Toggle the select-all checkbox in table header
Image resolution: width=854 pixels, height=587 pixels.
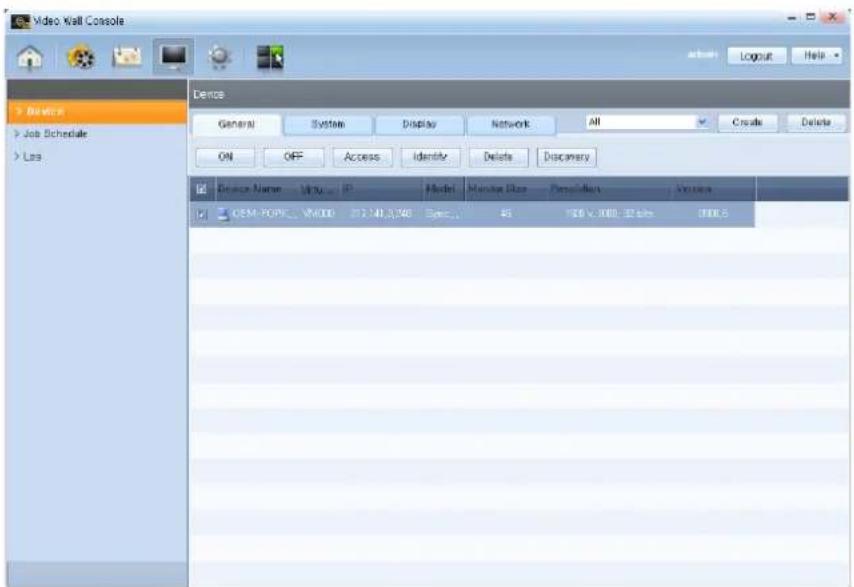201,189
